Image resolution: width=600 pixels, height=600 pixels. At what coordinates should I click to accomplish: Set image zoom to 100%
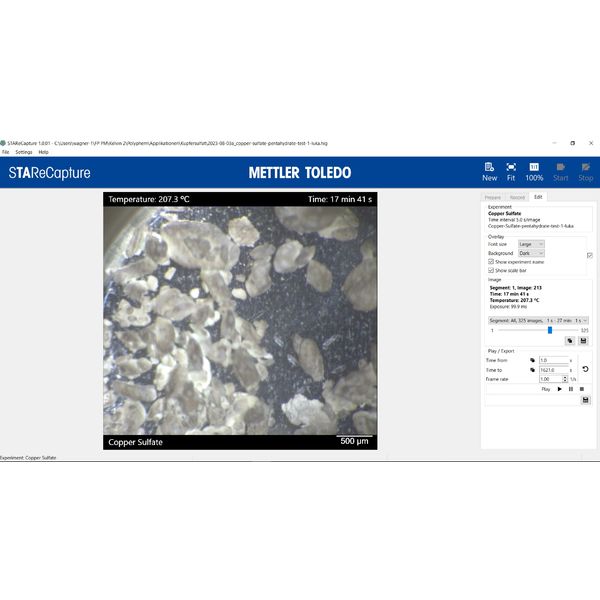point(534,172)
